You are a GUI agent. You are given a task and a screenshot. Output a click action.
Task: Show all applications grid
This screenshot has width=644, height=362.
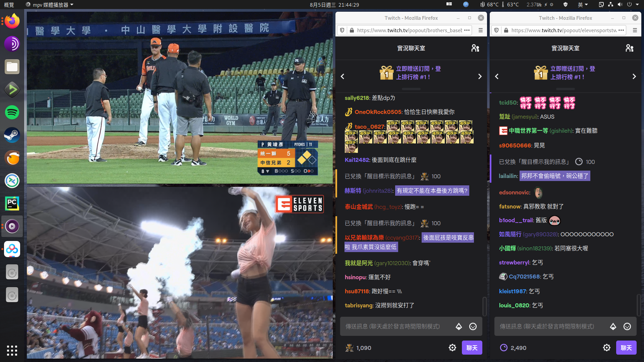click(x=12, y=350)
